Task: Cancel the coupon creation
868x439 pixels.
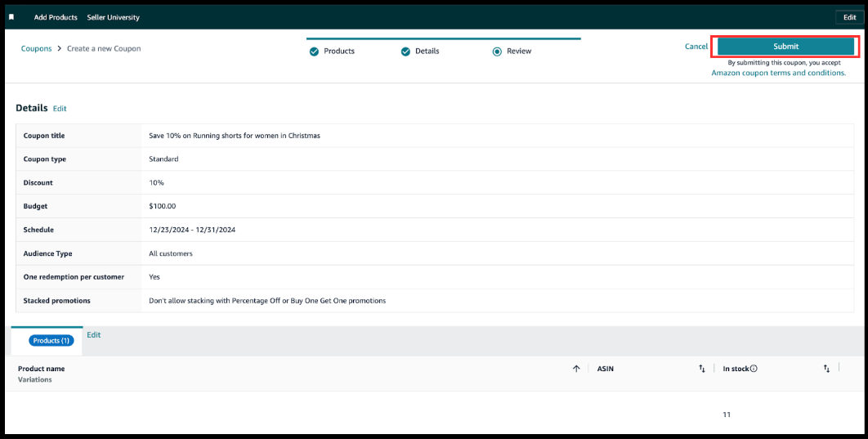Action: [x=696, y=47]
